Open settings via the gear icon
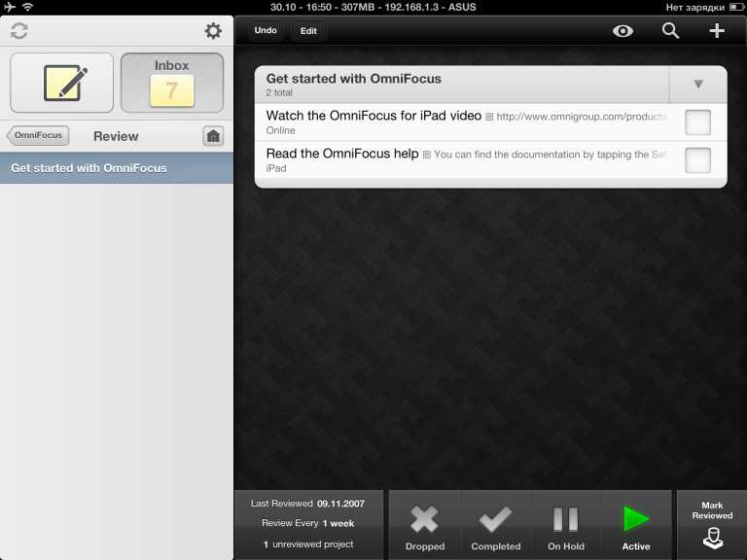Image resolution: width=747 pixels, height=560 pixels. pos(212,31)
